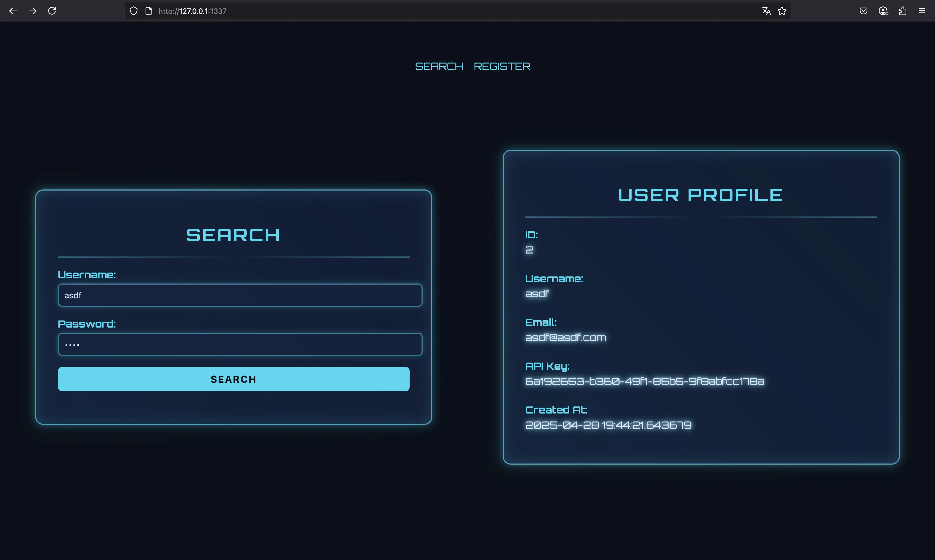Image resolution: width=935 pixels, height=560 pixels.
Task: Open the extensions puzzle icon
Action: click(x=903, y=11)
